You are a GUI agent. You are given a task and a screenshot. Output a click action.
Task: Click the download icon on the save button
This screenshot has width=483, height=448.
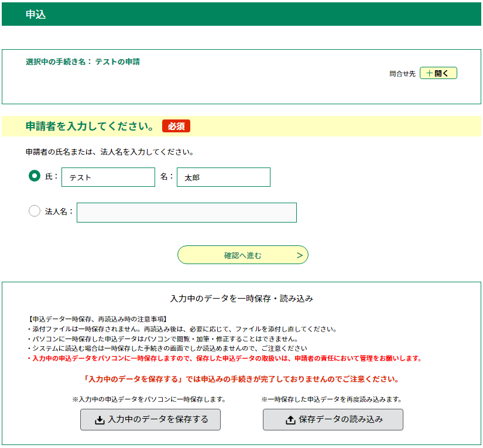(100, 420)
